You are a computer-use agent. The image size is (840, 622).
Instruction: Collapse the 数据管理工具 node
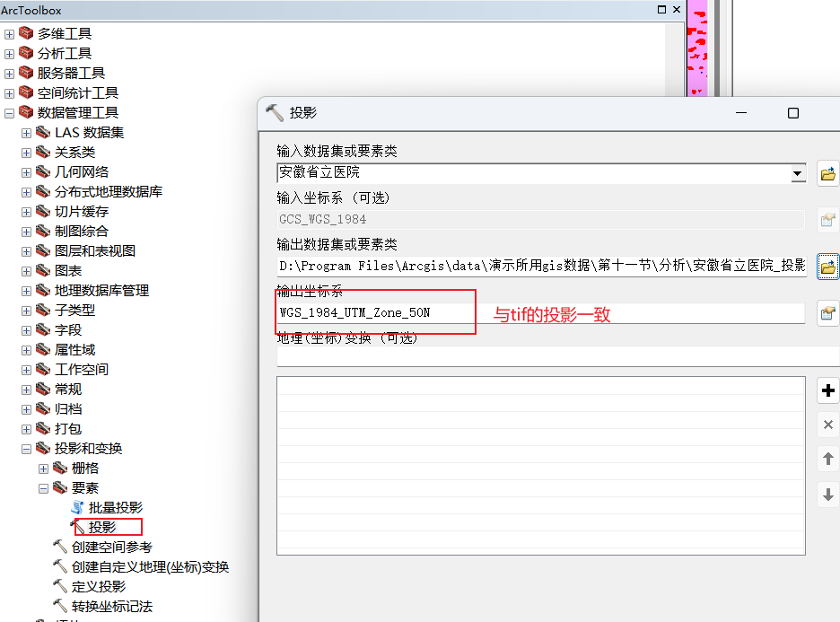coord(9,114)
